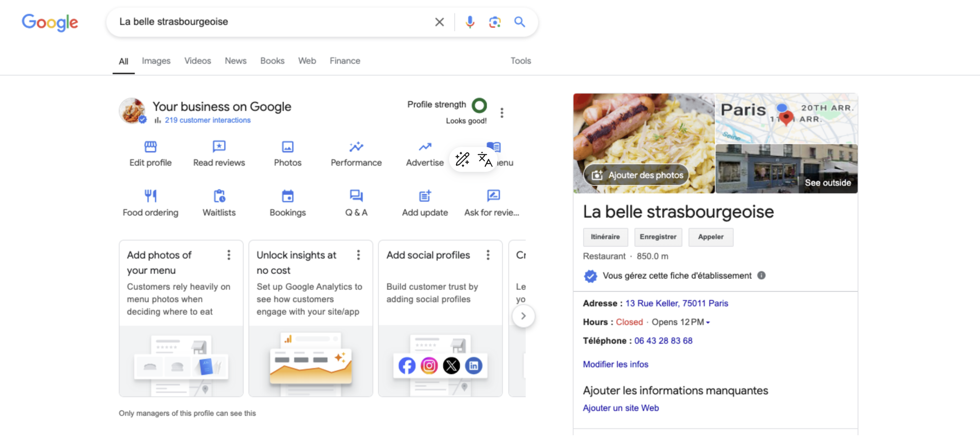Open business profile three-dot menu

502,113
